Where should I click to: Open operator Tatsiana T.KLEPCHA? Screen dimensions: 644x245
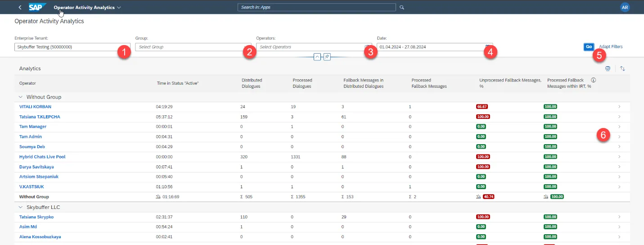[x=40, y=117]
